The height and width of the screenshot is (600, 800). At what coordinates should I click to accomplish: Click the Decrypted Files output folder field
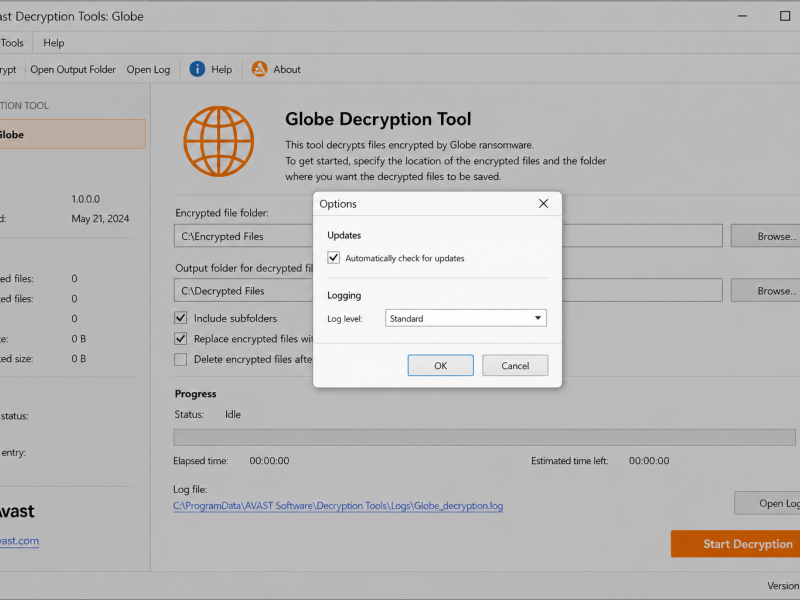pyautogui.click(x=448, y=290)
